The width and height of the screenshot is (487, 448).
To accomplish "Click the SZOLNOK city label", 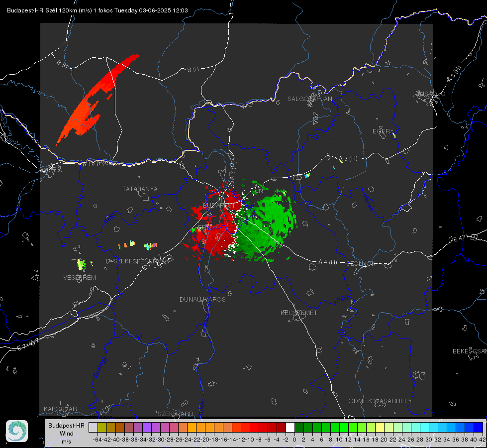I will [x=361, y=264].
